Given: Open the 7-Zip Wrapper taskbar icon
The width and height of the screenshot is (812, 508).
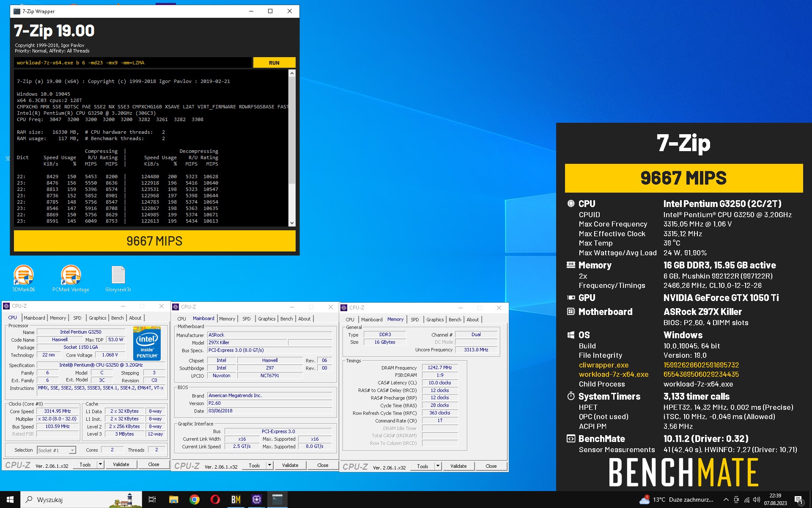Looking at the screenshot, I should (x=277, y=500).
